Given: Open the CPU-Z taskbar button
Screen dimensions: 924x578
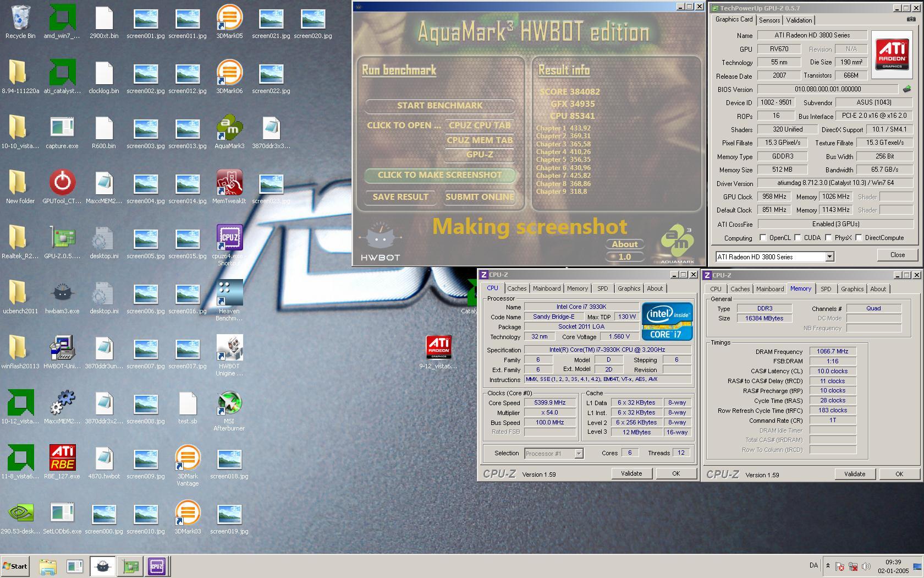Looking at the screenshot, I should (x=157, y=566).
